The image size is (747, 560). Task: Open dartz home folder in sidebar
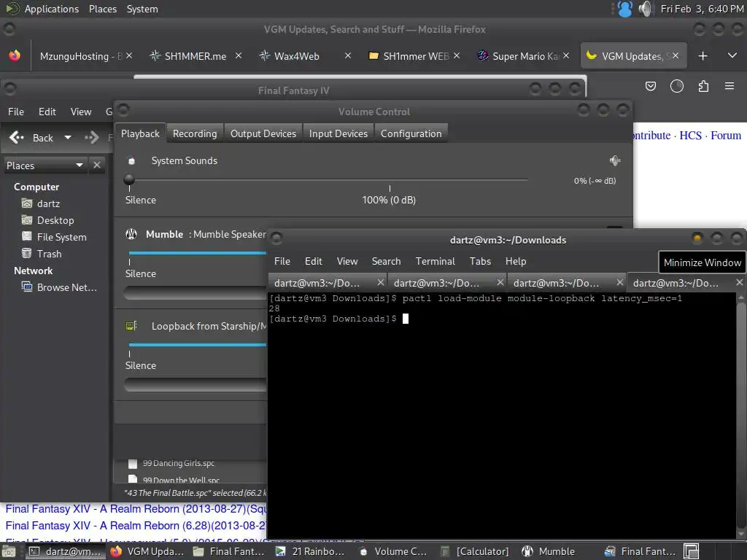click(41, 204)
